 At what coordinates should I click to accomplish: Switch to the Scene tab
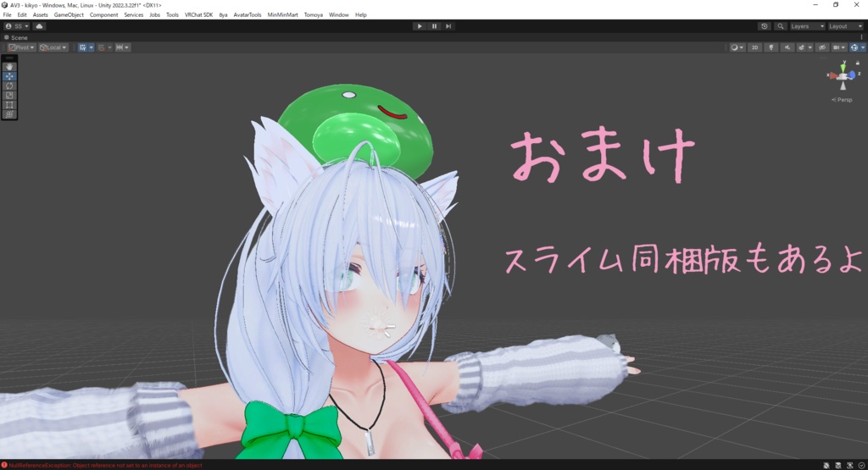(16, 37)
